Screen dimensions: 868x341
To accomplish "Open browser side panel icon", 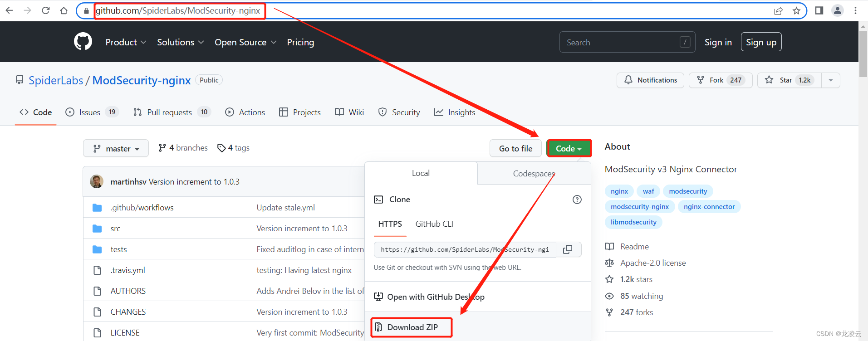I will tap(819, 10).
